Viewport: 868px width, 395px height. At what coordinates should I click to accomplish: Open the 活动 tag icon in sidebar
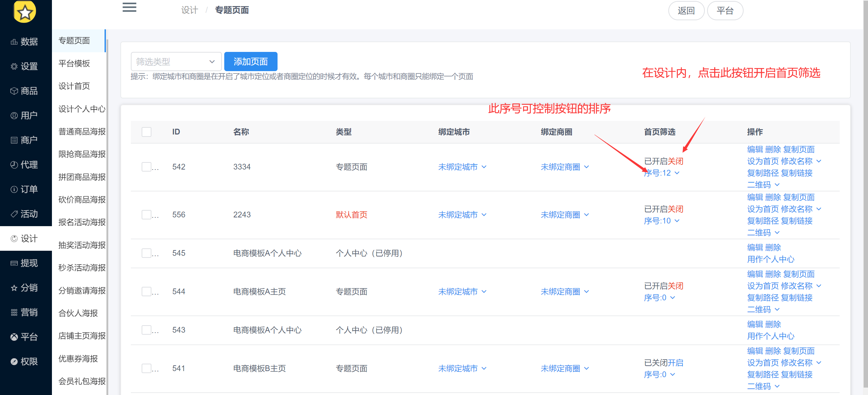[x=14, y=214]
